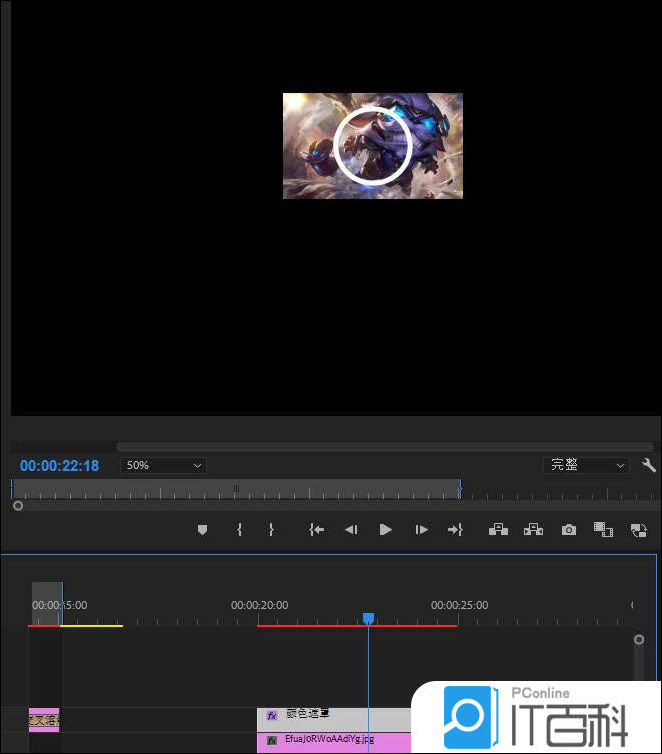Click the white circle in preview image

[x=373, y=146]
